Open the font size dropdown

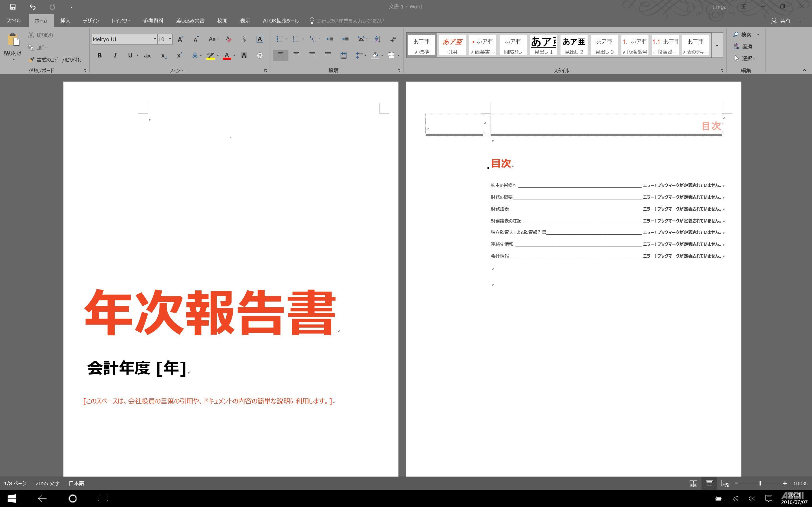pos(170,39)
